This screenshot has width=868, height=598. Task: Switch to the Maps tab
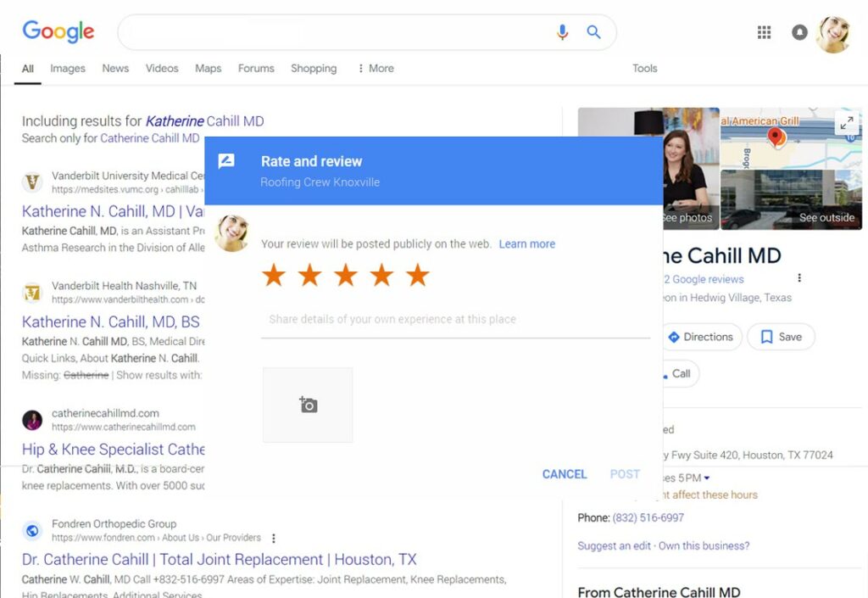click(209, 68)
